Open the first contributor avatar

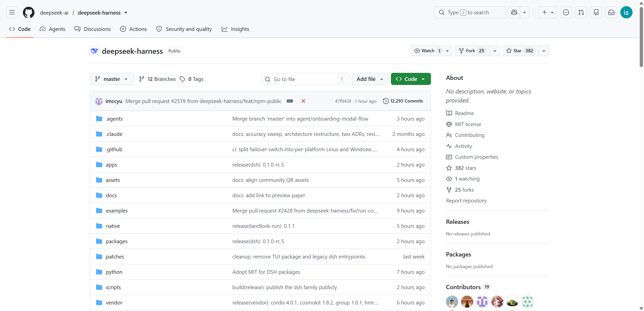coord(452,301)
